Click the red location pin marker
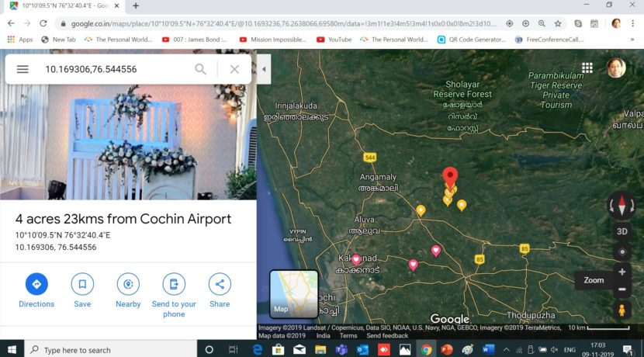Viewport: 644px width, 357px height. pos(450,177)
